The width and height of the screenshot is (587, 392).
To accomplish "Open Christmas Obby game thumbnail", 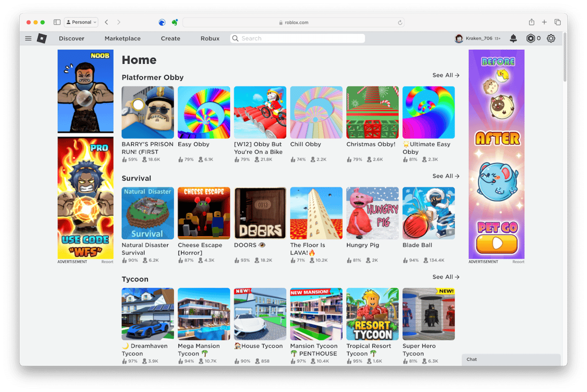I will tap(373, 112).
